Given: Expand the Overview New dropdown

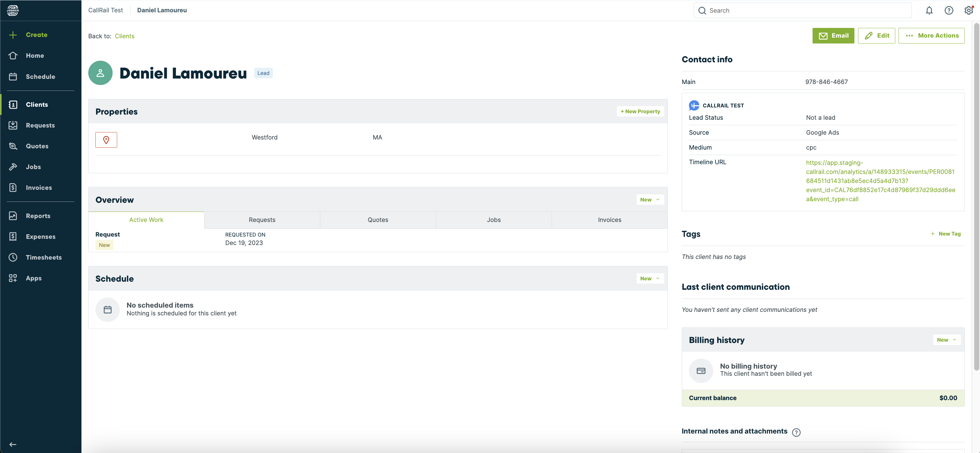Looking at the screenshot, I should click(x=650, y=200).
